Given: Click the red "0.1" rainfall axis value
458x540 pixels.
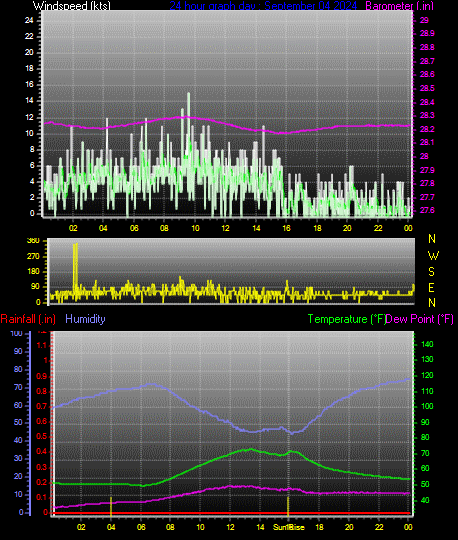Looking at the screenshot, I should (42, 497).
